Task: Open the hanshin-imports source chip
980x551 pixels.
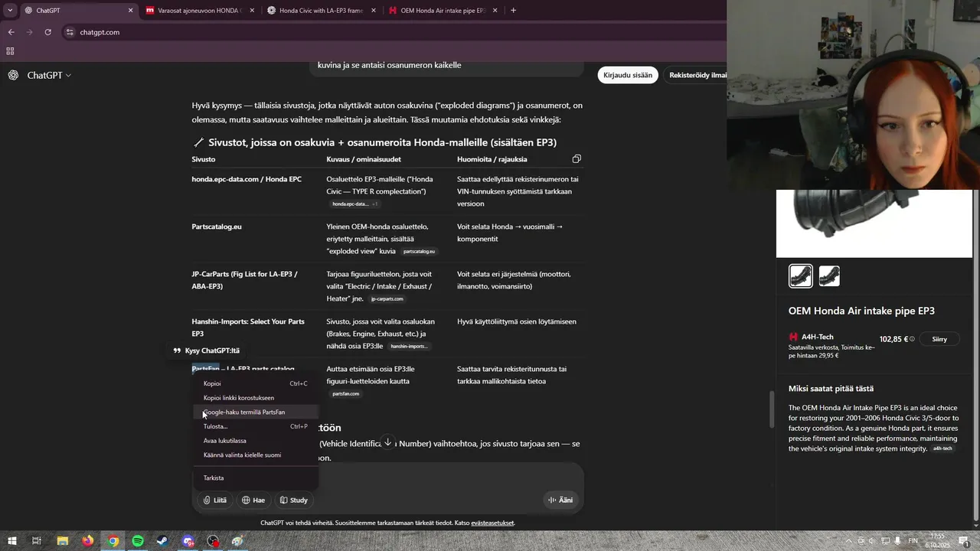Action: tap(410, 346)
